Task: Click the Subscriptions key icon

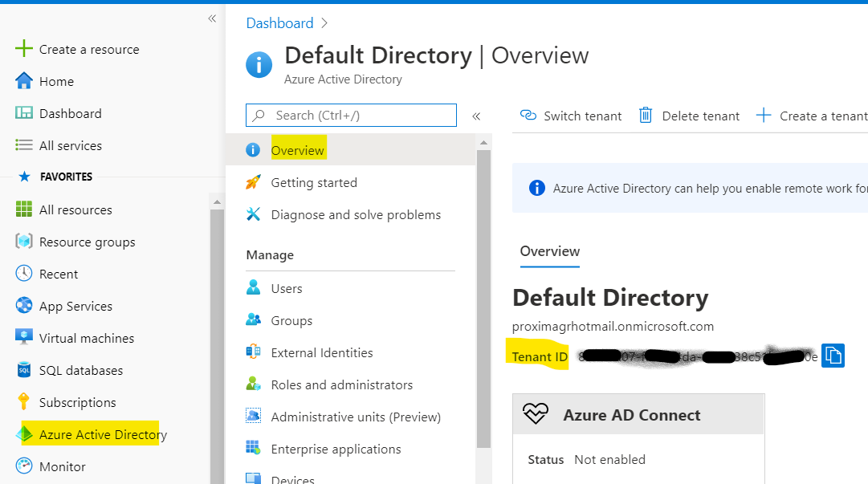Action: pyautogui.click(x=24, y=402)
